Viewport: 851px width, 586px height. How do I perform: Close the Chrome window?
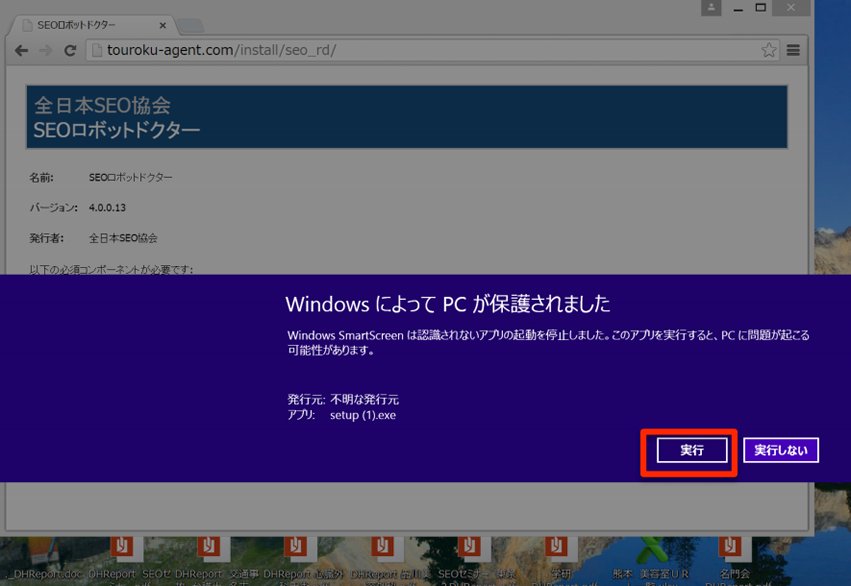pyautogui.click(x=791, y=8)
